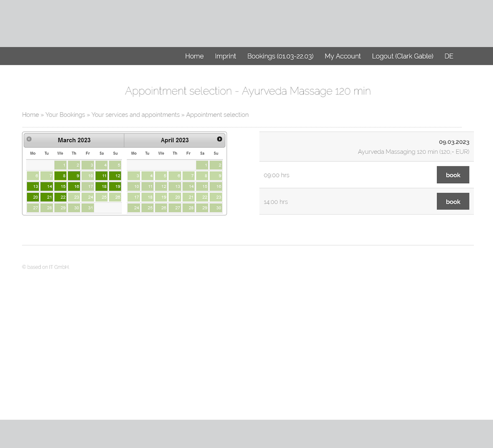The height and width of the screenshot is (448, 493).
Task: Choose March 18 in calendar
Action: (102, 186)
